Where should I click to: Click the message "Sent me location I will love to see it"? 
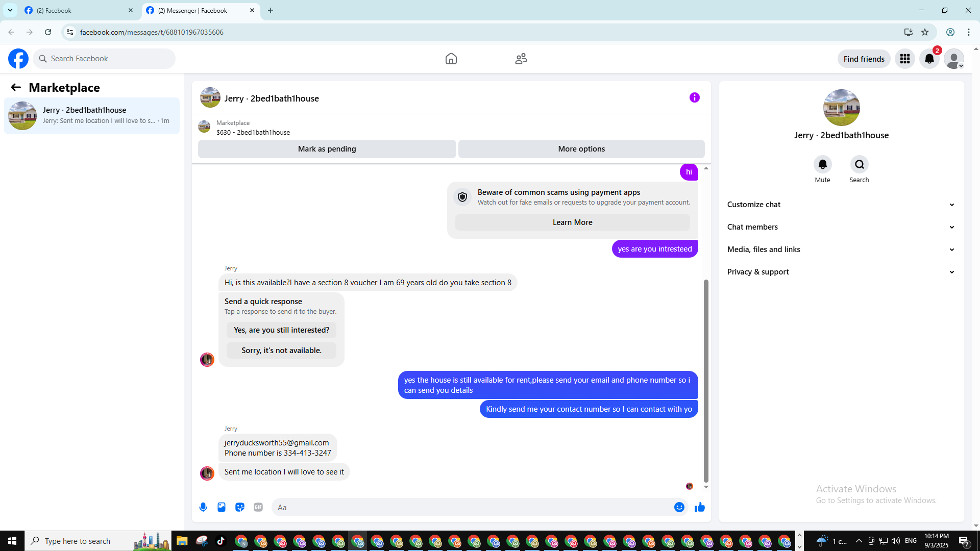click(x=284, y=472)
